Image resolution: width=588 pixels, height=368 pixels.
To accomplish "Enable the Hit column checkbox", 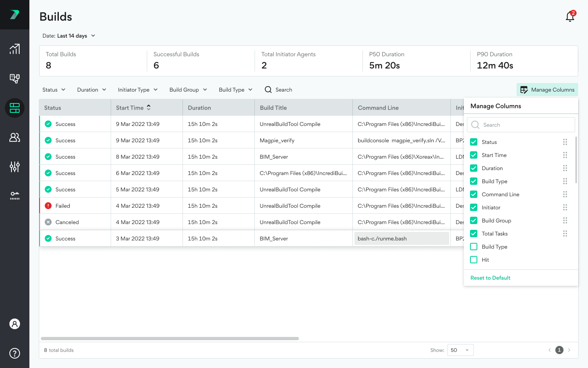I will (474, 260).
